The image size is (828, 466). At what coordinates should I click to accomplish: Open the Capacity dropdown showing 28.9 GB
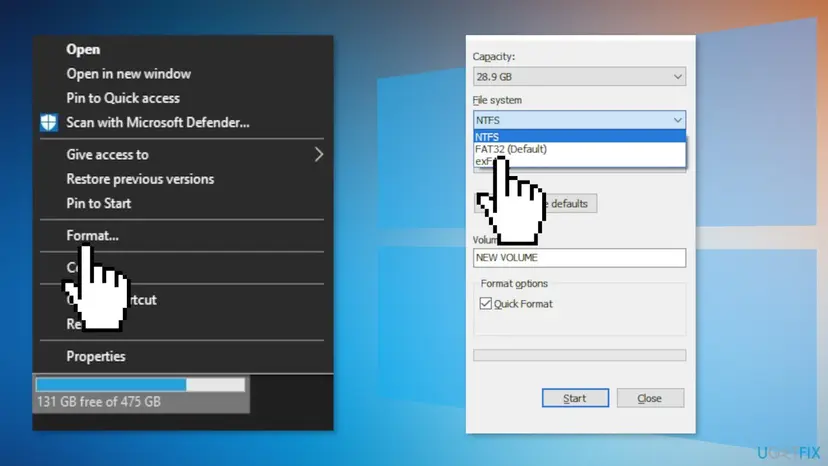tap(579, 77)
